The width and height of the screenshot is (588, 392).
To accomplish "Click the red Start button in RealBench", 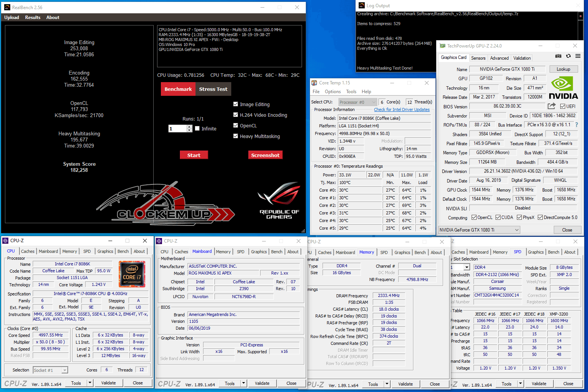I will pyautogui.click(x=194, y=155).
